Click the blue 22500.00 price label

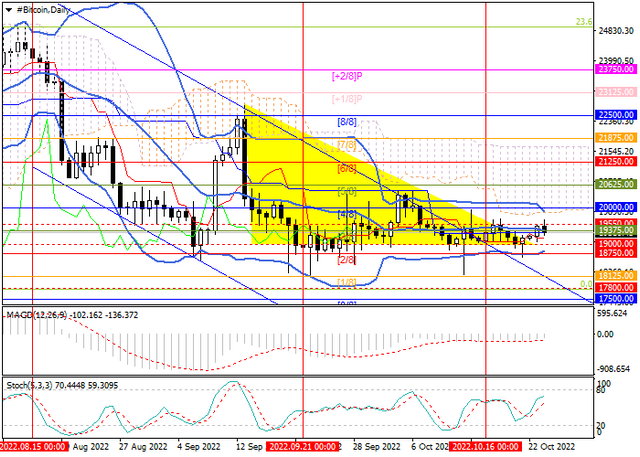coord(616,115)
